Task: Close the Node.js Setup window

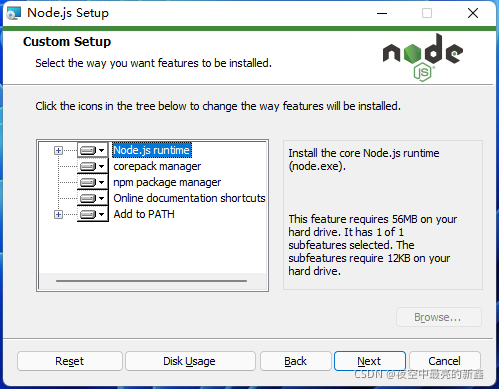Action: [x=473, y=13]
